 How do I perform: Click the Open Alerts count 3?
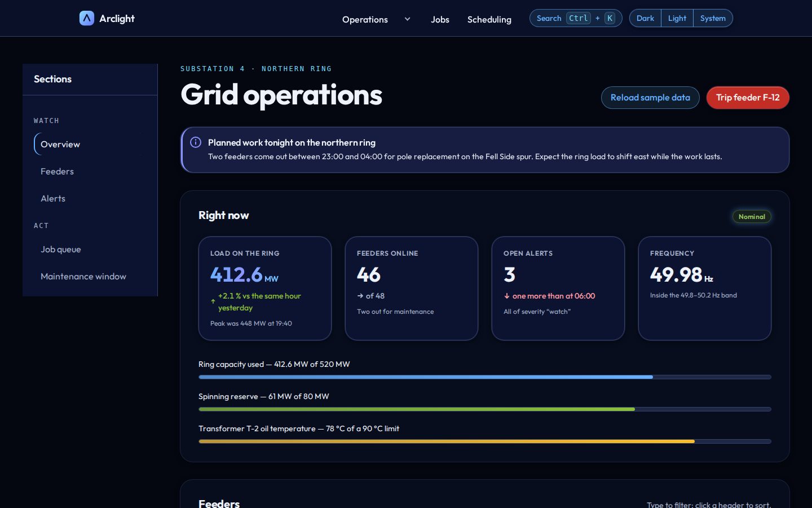coord(509,275)
